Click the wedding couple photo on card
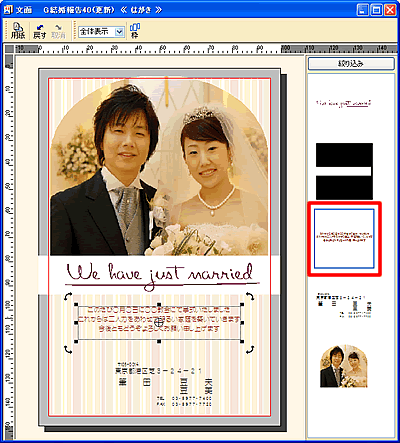400x443 pixels. click(x=159, y=167)
